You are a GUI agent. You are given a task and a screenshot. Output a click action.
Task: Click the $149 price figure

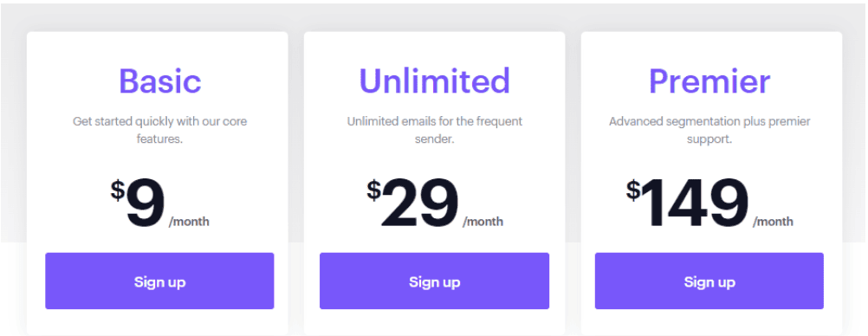[x=687, y=204]
